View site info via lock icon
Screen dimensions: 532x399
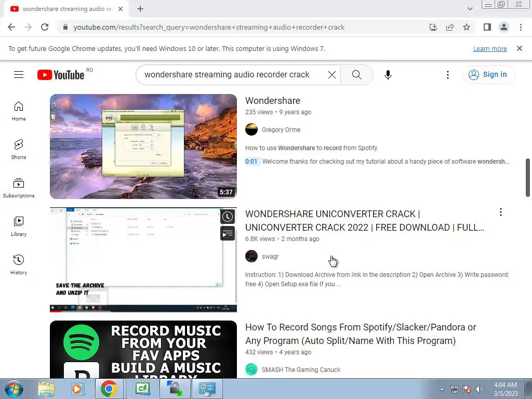pyautogui.click(x=65, y=27)
